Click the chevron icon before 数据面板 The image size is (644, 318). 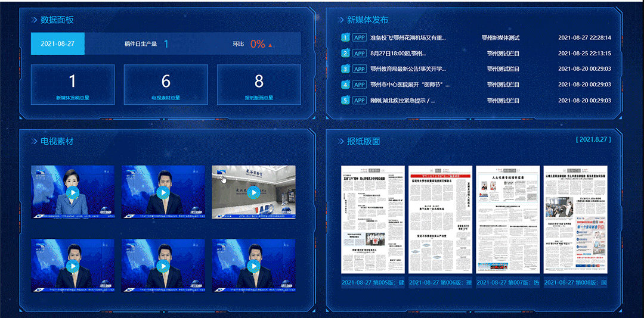click(x=34, y=20)
